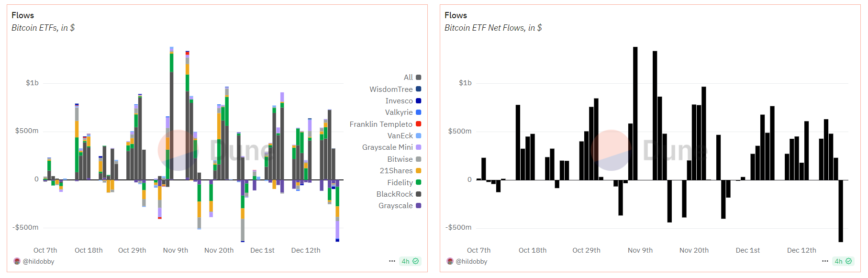This screenshot has height=278, width=868.
Task: Click the hildobby avatar under the Net Flows chart
Action: [x=450, y=261]
